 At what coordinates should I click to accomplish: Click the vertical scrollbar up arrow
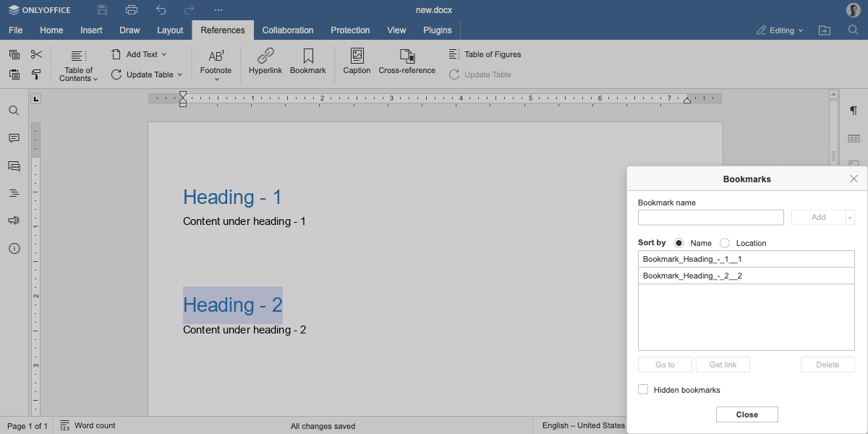click(x=833, y=95)
